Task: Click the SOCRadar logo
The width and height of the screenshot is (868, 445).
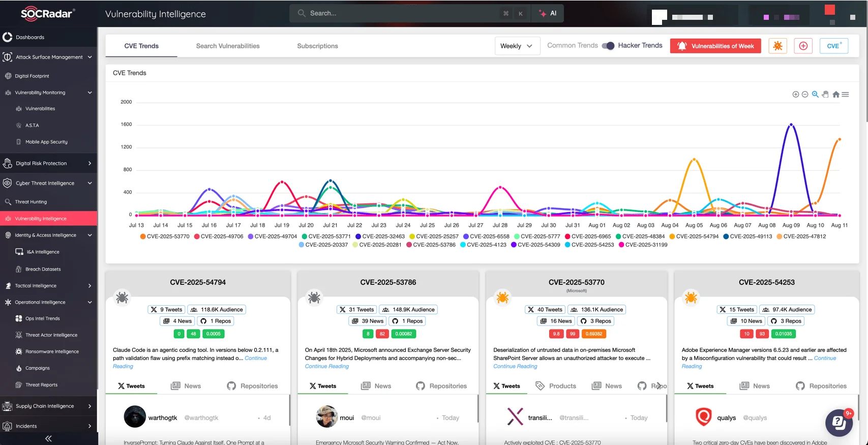Action: [48, 14]
